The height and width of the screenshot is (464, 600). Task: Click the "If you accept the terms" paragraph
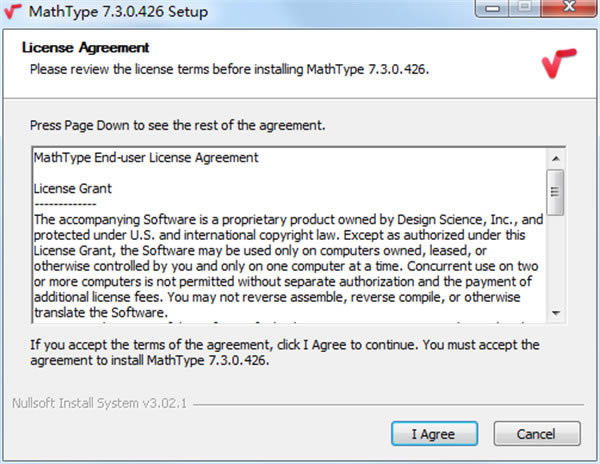pyautogui.click(x=285, y=352)
